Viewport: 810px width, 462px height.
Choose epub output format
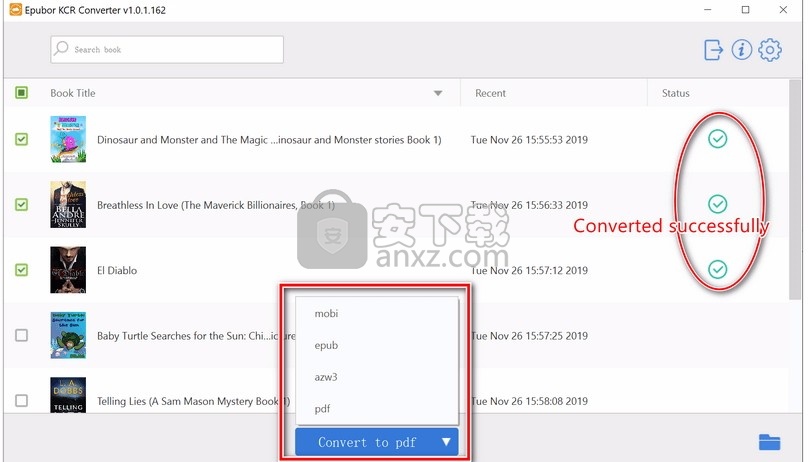tap(326, 345)
